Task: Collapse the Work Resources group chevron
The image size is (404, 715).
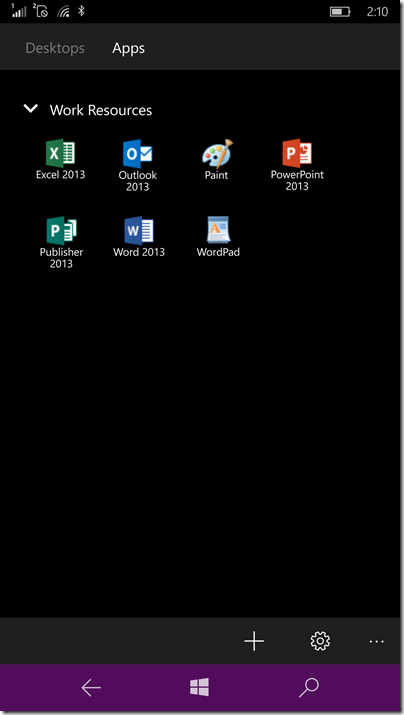Action: pos(31,109)
